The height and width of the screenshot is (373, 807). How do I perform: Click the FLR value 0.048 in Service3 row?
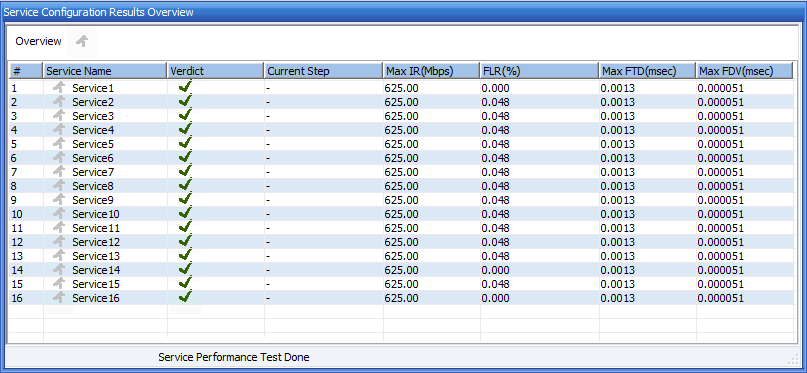496,116
